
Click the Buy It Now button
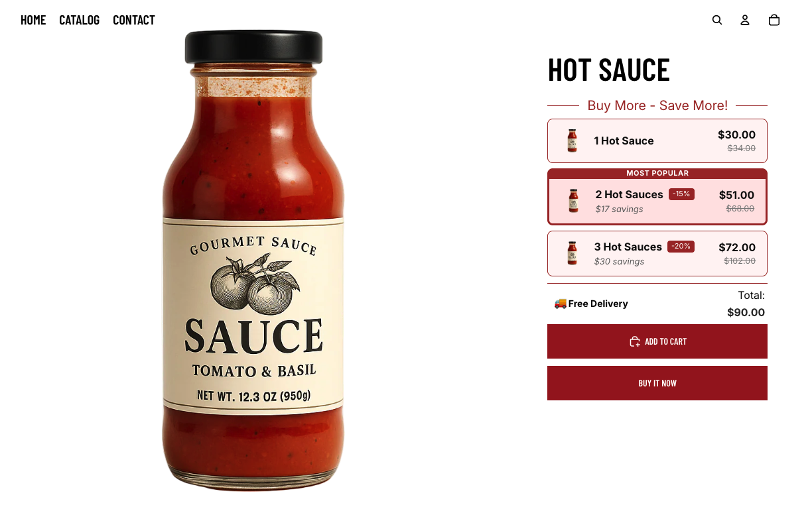coord(657,383)
